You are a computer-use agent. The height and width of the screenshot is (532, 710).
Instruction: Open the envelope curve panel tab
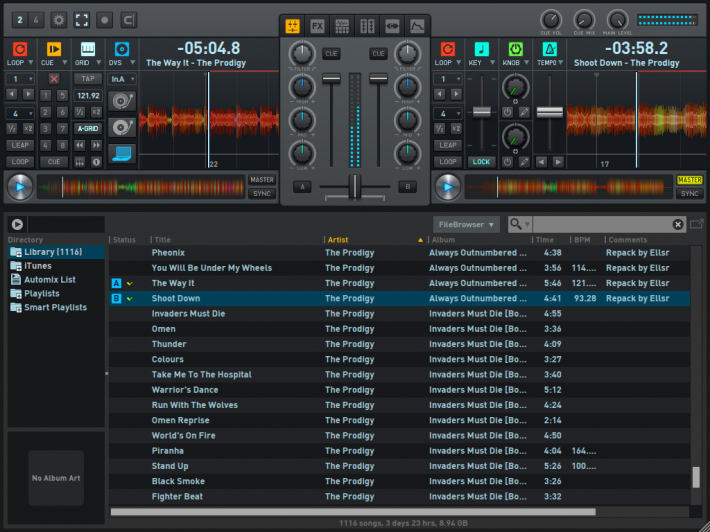(417, 26)
